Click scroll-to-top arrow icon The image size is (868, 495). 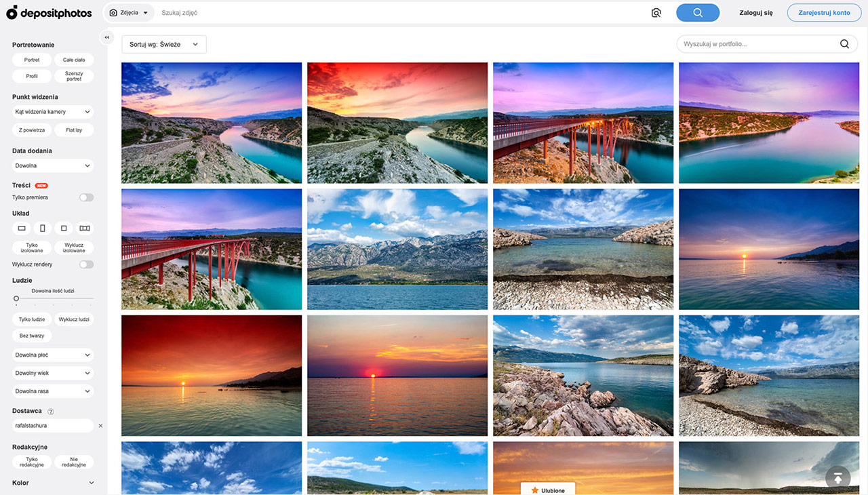pyautogui.click(x=837, y=477)
